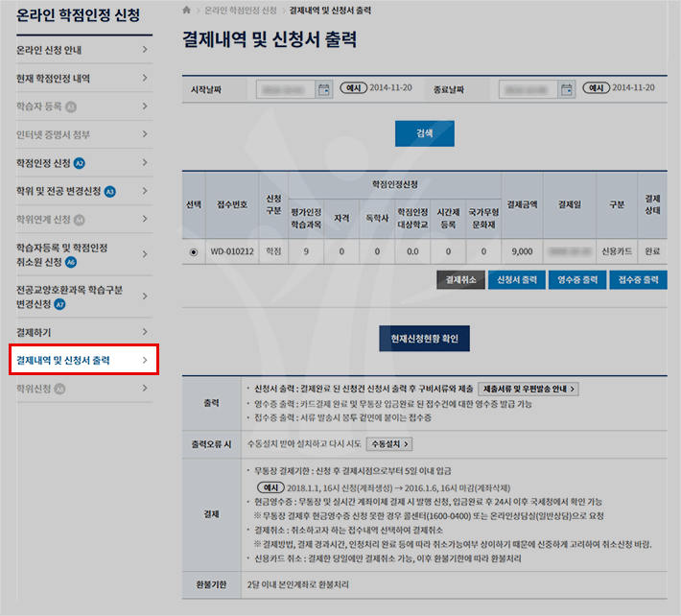
Task: Open the start date calendar picker
Action: point(323,88)
